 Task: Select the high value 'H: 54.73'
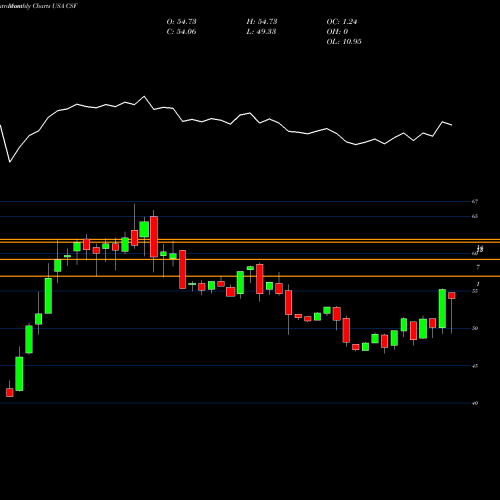(262, 22)
